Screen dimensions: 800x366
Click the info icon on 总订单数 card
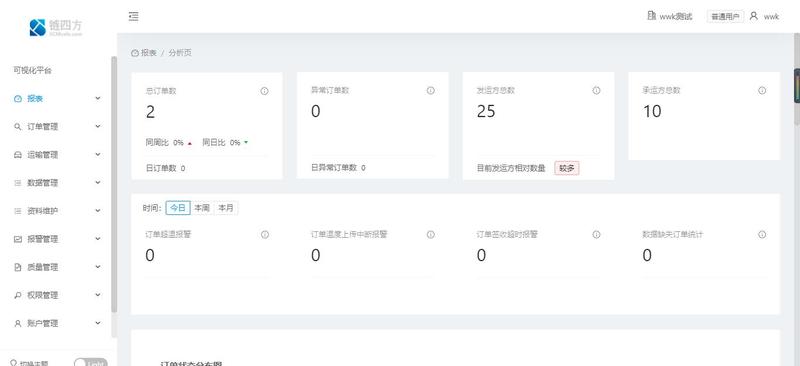[264, 91]
